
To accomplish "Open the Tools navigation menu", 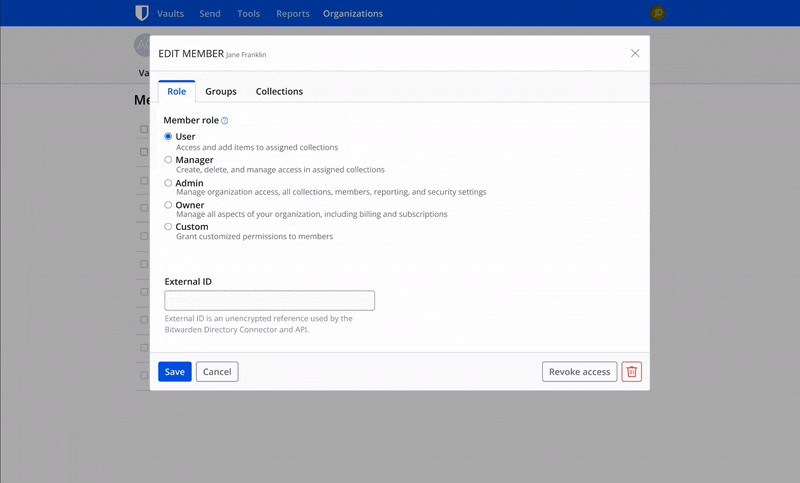I will pos(249,14).
